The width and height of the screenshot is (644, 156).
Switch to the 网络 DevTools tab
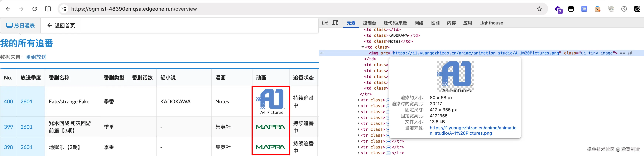(419, 23)
